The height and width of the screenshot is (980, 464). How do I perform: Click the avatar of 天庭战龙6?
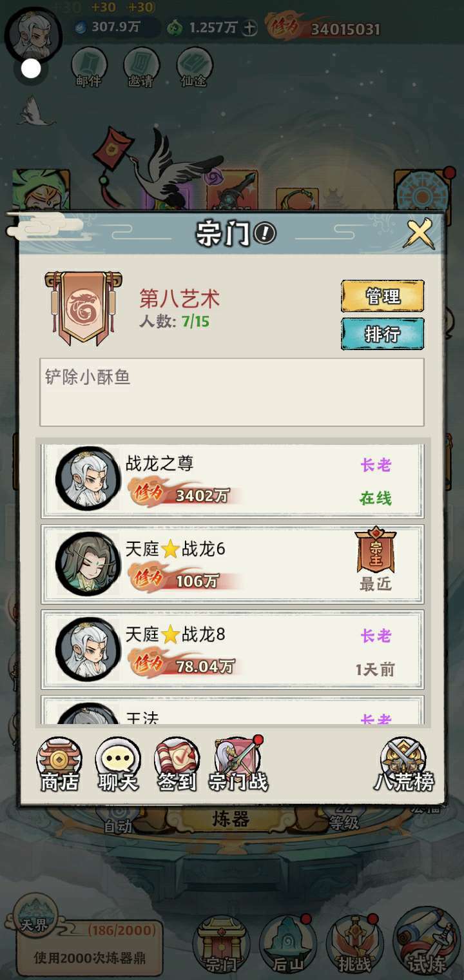point(88,564)
